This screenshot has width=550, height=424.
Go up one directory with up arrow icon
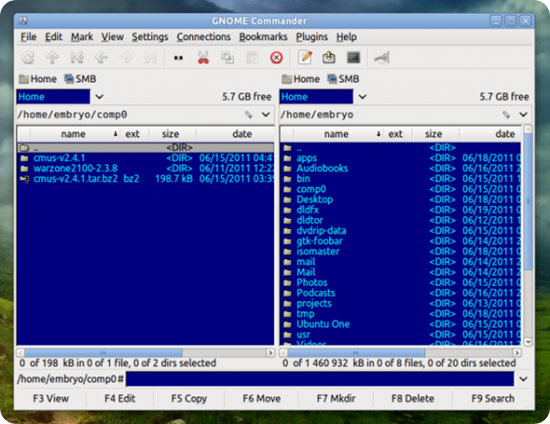click(x=52, y=58)
